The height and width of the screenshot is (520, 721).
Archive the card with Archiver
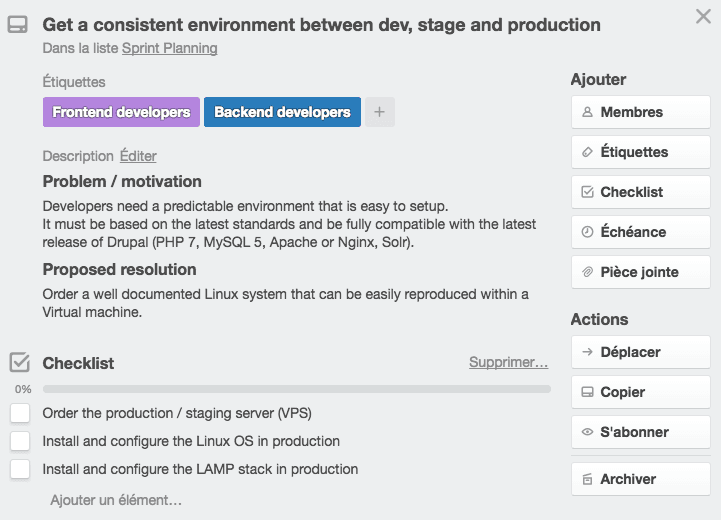pos(640,479)
